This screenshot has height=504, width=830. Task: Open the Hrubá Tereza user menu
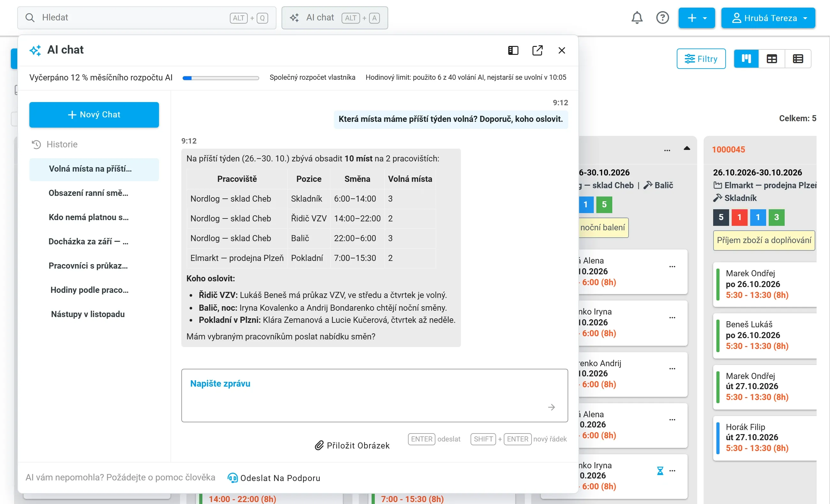click(x=768, y=18)
